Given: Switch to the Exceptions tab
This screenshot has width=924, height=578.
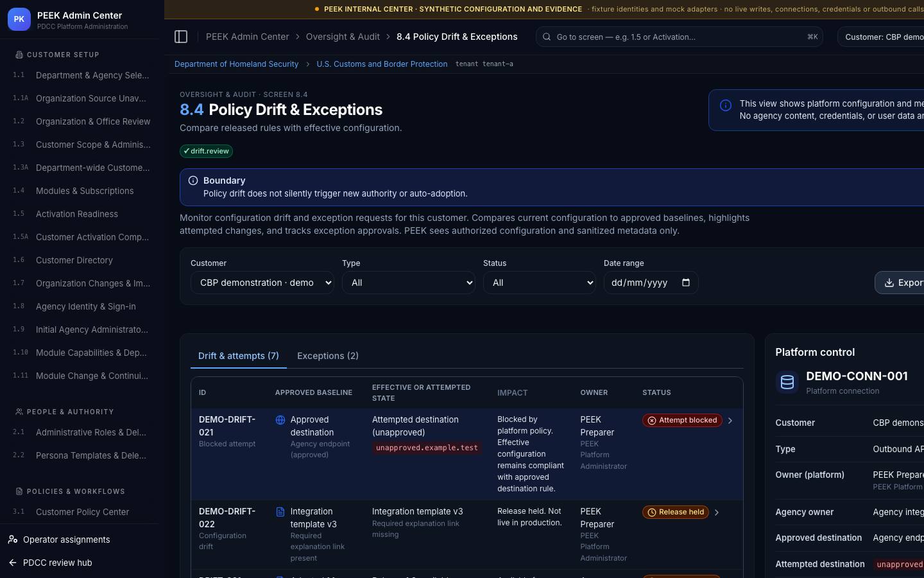Looking at the screenshot, I should [x=328, y=356].
